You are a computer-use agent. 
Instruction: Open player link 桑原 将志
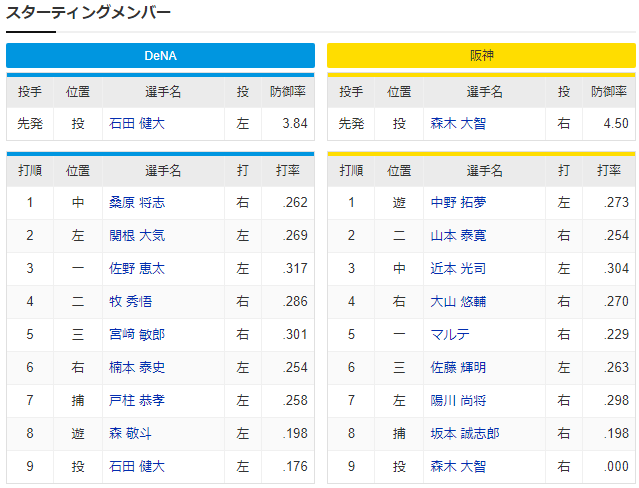(x=137, y=203)
